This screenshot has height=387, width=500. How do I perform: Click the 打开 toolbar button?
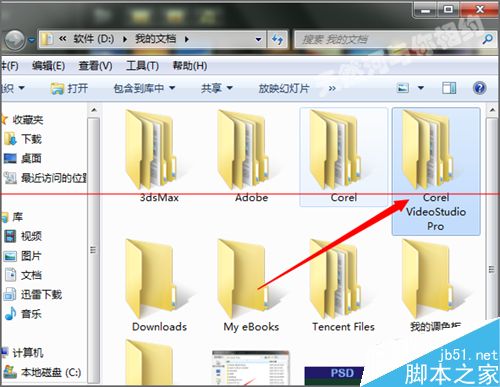tap(70, 88)
